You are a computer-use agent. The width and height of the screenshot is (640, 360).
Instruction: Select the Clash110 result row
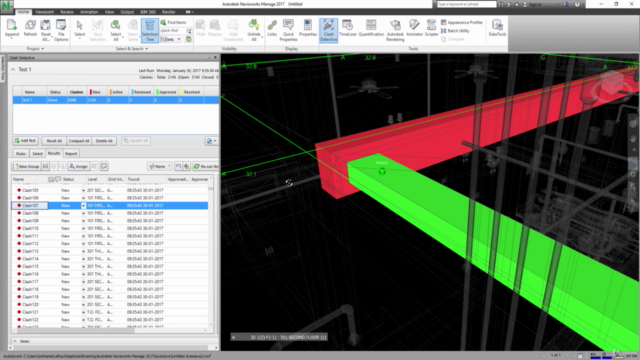110,229
